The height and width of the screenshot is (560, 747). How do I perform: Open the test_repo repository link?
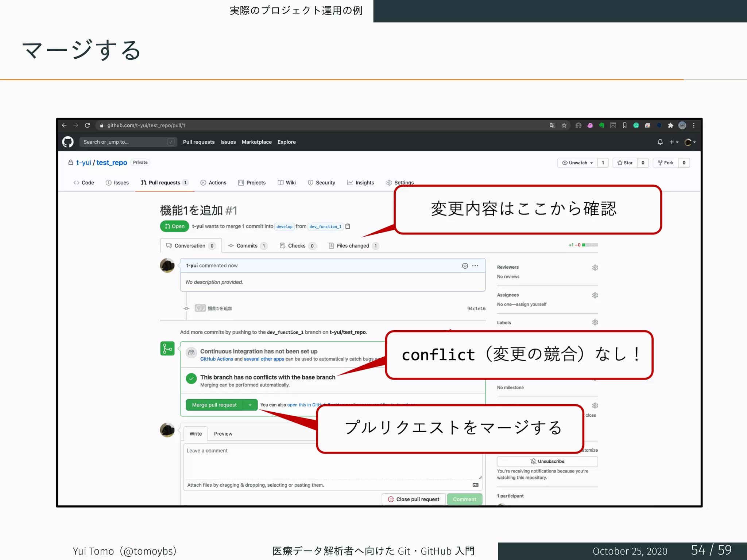[x=112, y=163]
